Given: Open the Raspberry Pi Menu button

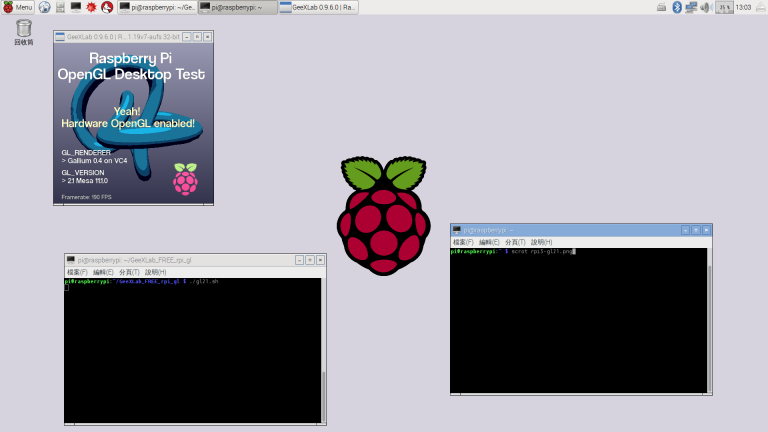Looking at the screenshot, I should pyautogui.click(x=18, y=7).
